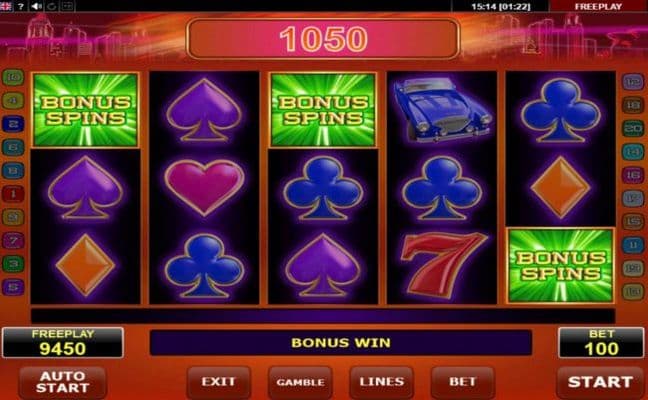
Task: Open the help question mark icon
Action: pos(21,6)
